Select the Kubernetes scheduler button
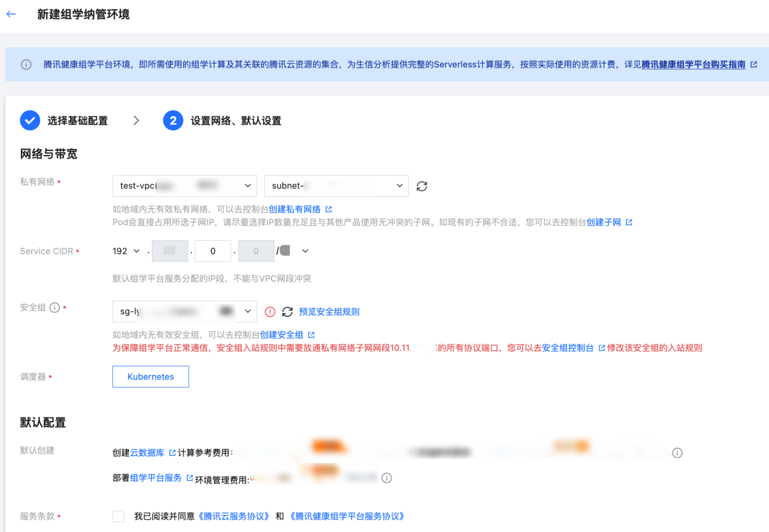Viewport: 769px width, 532px height. click(x=151, y=376)
